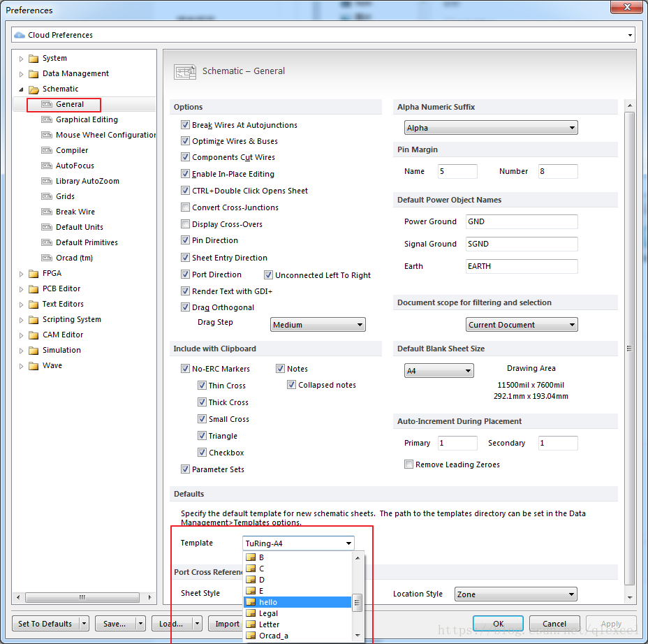Click the Cloud Preferences cloud icon

coord(20,35)
